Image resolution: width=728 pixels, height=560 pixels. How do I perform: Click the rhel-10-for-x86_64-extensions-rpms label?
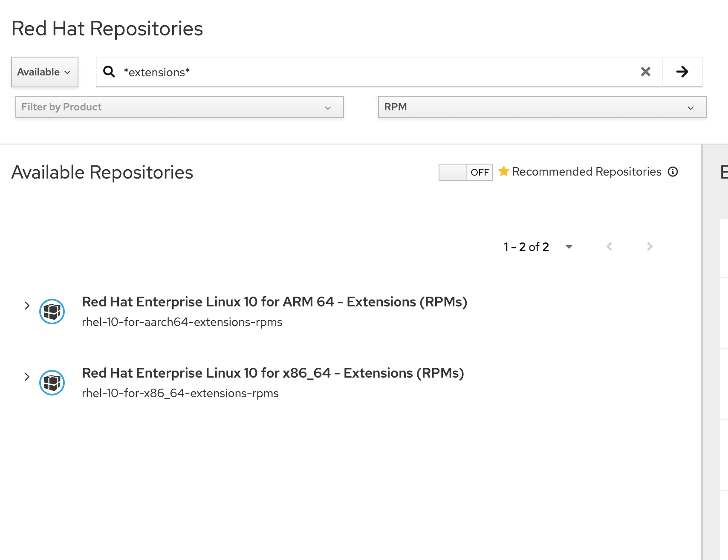pyautogui.click(x=180, y=393)
